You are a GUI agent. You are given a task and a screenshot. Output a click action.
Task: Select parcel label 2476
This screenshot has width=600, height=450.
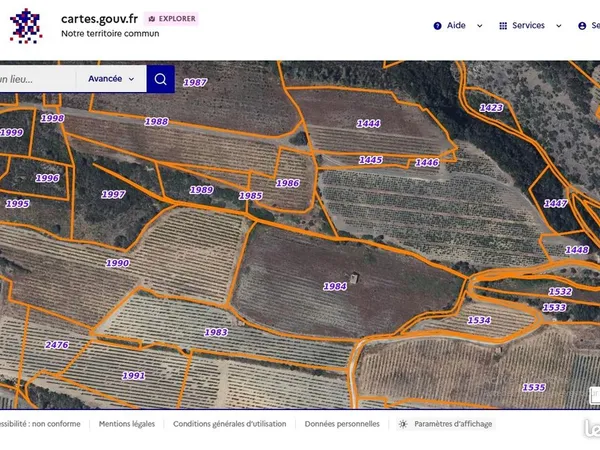coord(57,345)
